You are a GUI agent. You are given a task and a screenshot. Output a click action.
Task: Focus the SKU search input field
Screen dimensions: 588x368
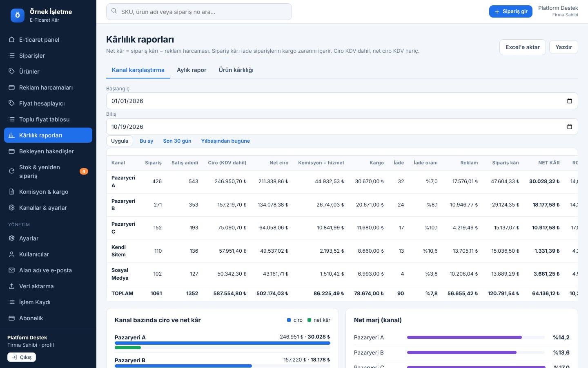point(199,11)
